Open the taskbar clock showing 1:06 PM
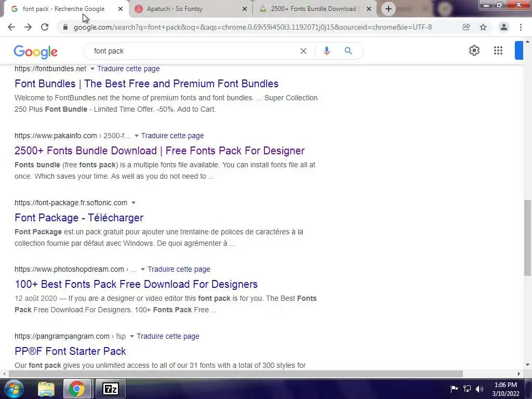The image size is (532, 399). (506, 389)
